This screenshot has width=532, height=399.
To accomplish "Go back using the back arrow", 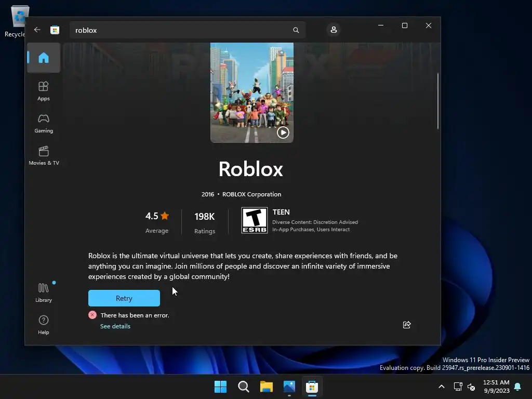I will click(x=37, y=30).
